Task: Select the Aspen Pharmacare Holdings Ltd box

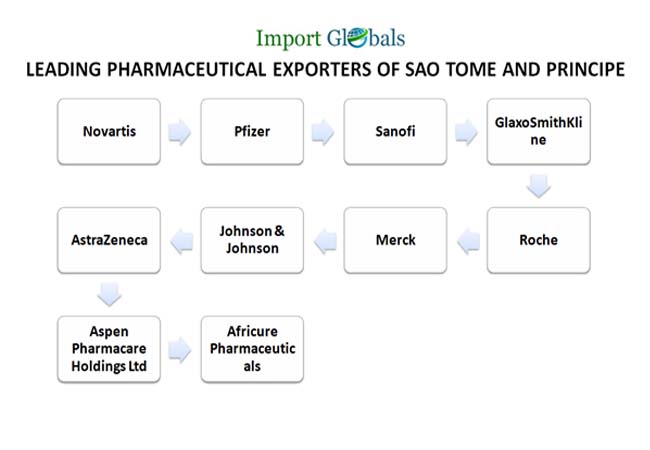Action: point(108,348)
